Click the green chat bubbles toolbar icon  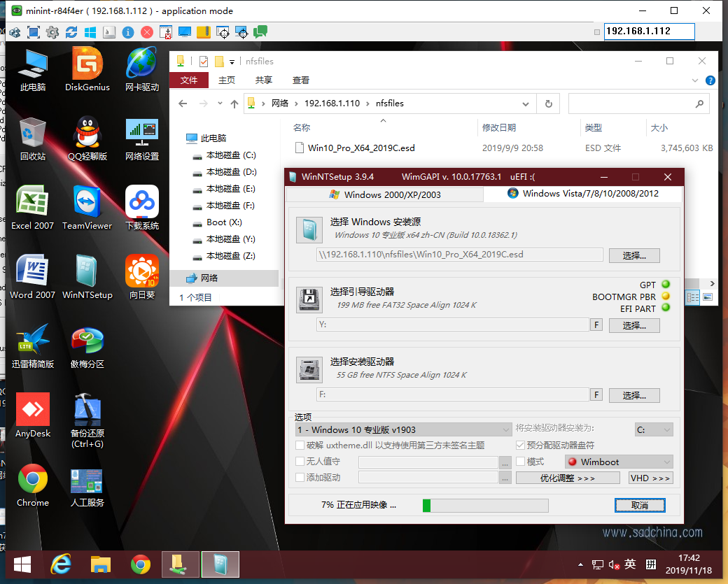[260, 32]
